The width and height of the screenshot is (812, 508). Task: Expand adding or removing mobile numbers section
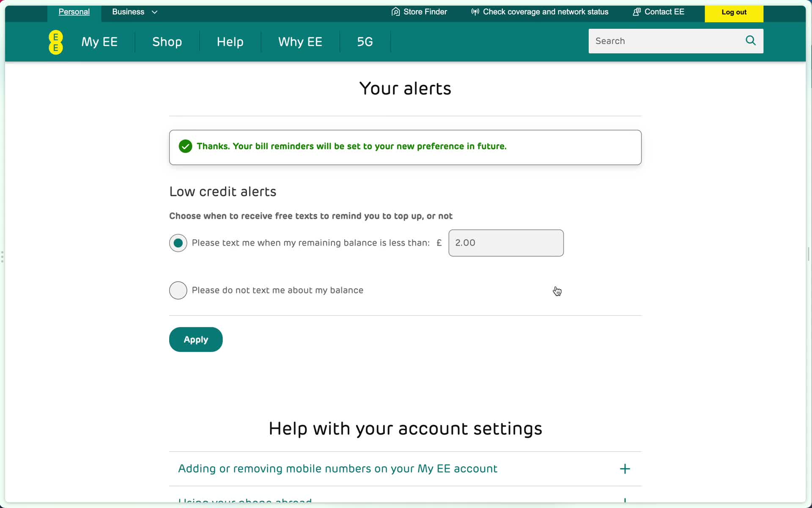624,468
